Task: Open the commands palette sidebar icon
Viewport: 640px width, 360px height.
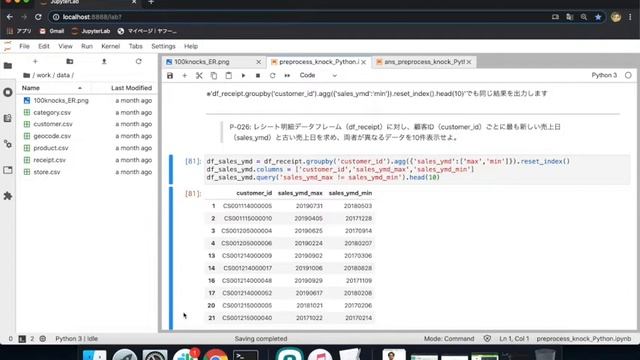Action: (8, 118)
